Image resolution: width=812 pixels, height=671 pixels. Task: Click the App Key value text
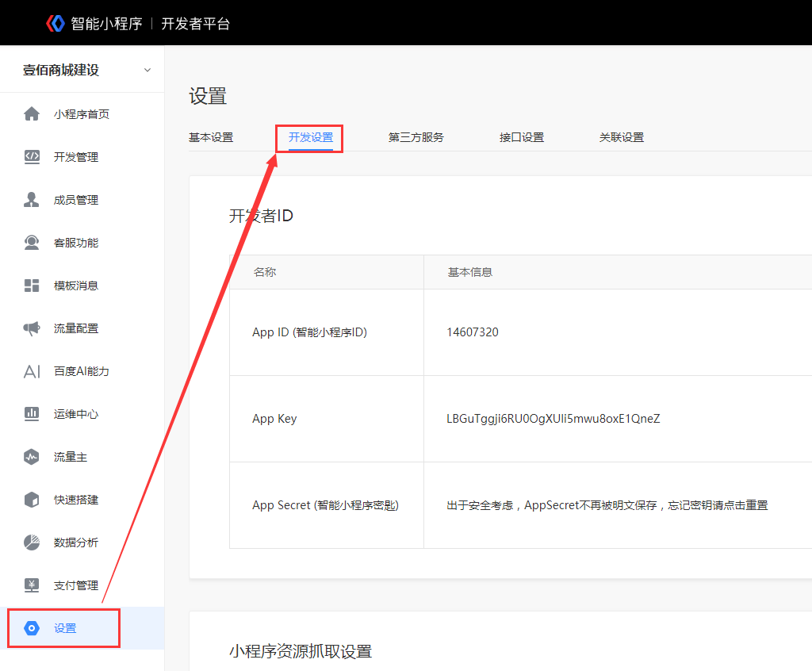pyautogui.click(x=553, y=419)
